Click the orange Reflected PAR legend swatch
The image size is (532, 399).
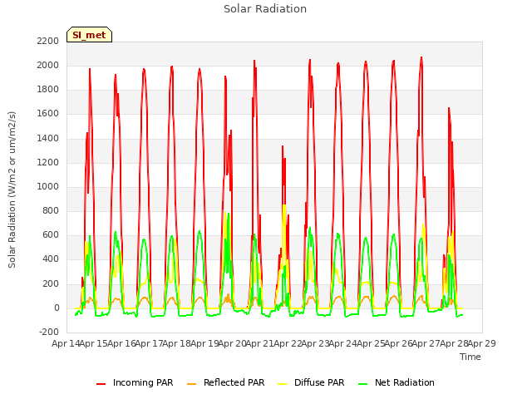(192, 384)
